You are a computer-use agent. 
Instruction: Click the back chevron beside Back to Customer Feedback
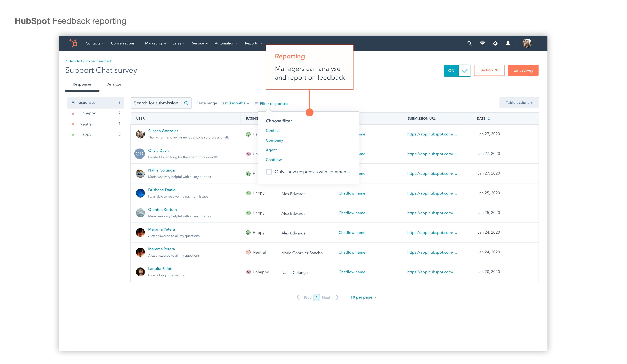pos(66,61)
